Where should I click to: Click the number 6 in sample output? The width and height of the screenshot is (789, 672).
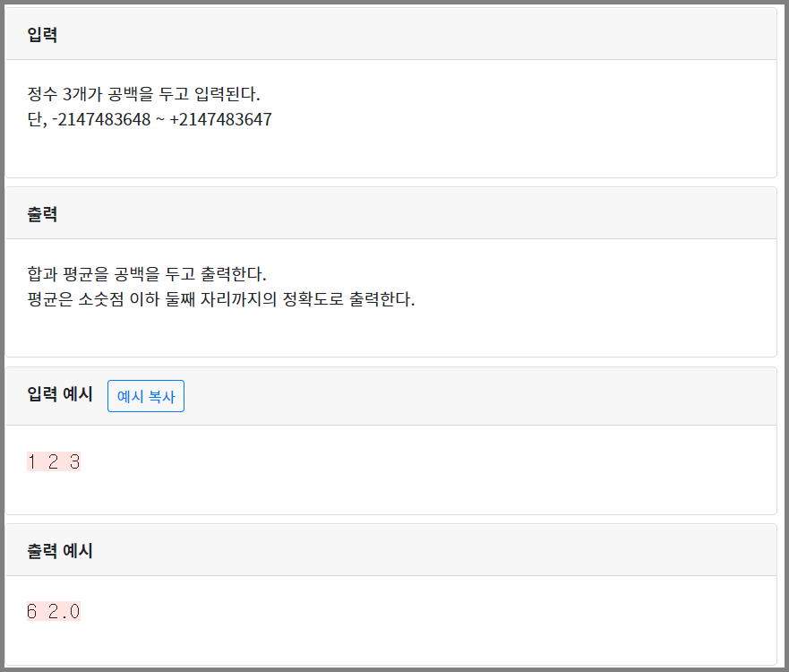click(x=32, y=611)
